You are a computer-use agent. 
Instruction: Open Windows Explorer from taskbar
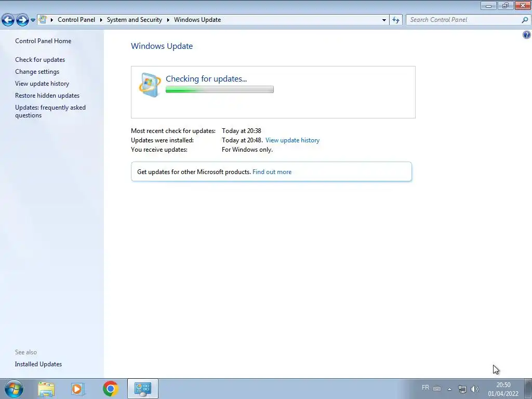click(x=46, y=389)
